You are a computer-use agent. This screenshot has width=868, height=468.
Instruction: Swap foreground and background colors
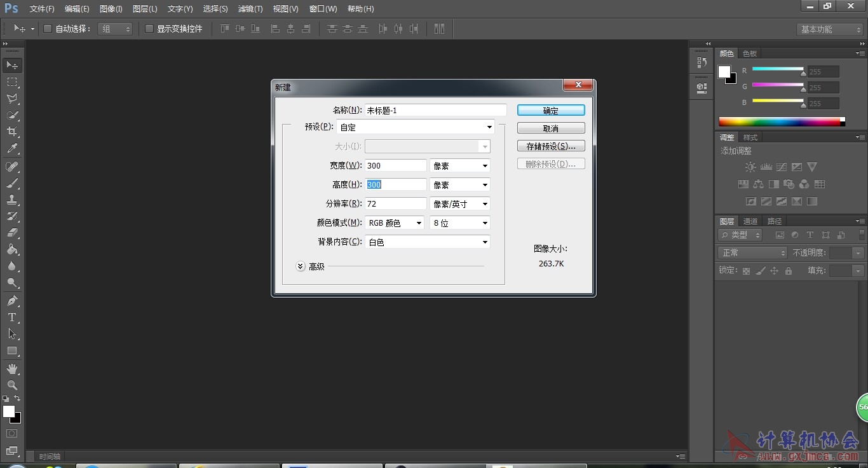tap(17, 399)
